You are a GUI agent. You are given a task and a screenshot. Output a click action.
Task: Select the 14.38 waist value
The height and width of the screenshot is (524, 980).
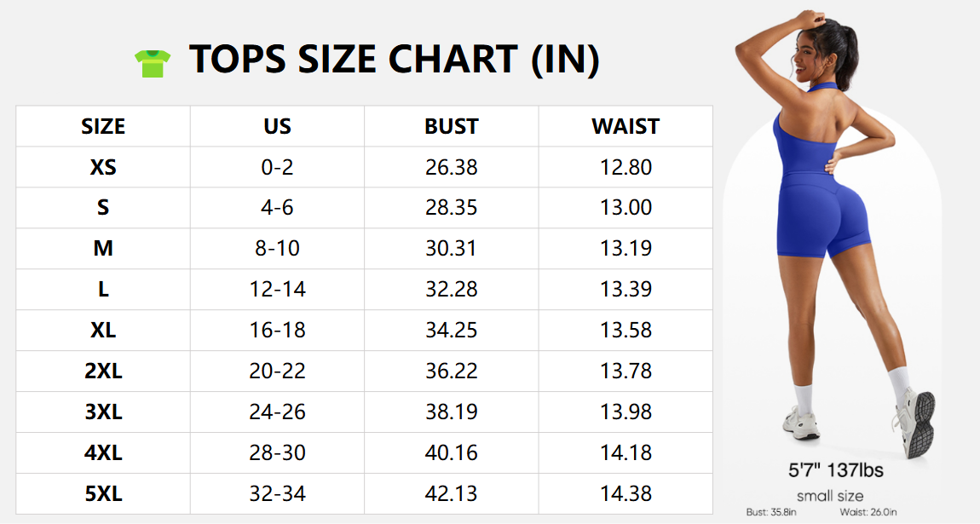point(625,494)
